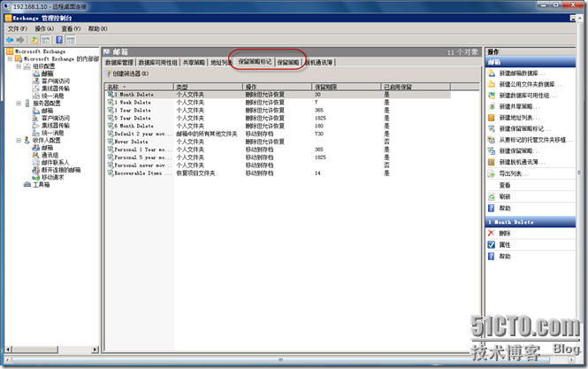Sort by the 名称 column header

point(140,87)
